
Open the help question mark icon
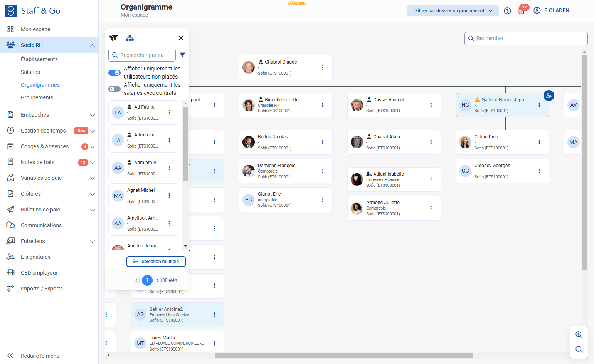(507, 11)
